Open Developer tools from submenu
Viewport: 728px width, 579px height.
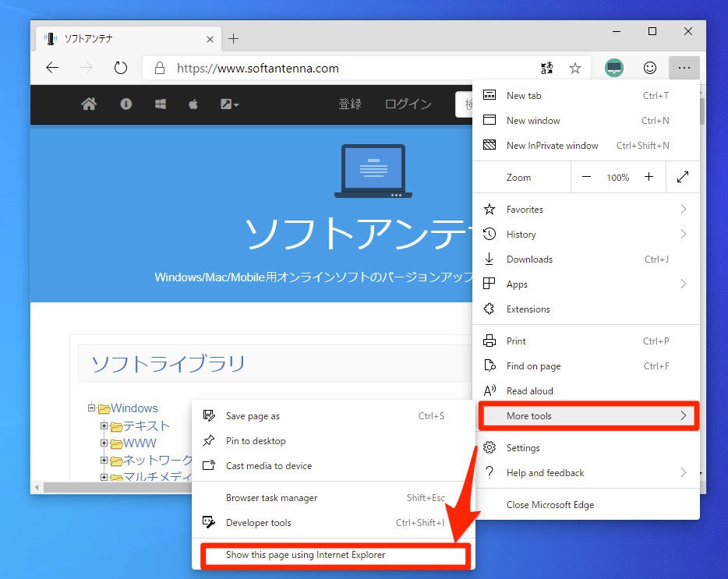(x=258, y=523)
